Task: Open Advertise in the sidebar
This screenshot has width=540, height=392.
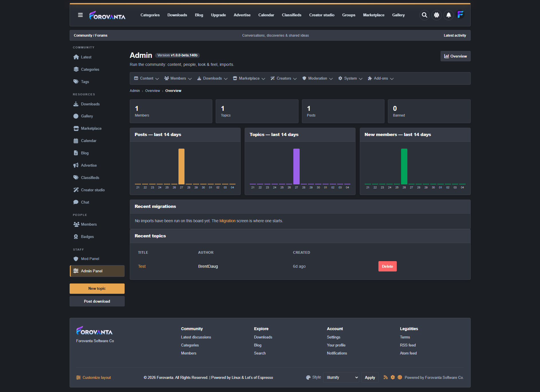Action: pyautogui.click(x=97, y=165)
